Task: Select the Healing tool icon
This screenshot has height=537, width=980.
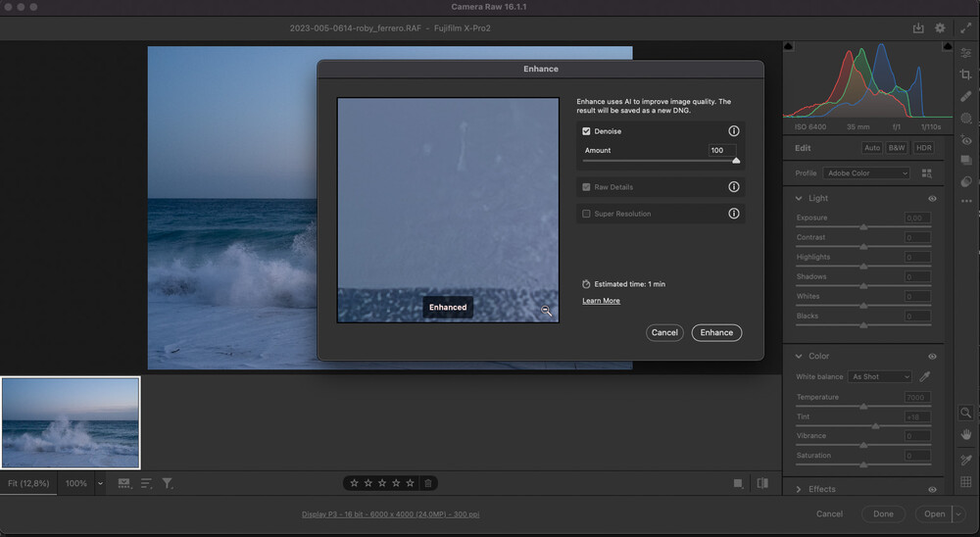Action: 966,96
